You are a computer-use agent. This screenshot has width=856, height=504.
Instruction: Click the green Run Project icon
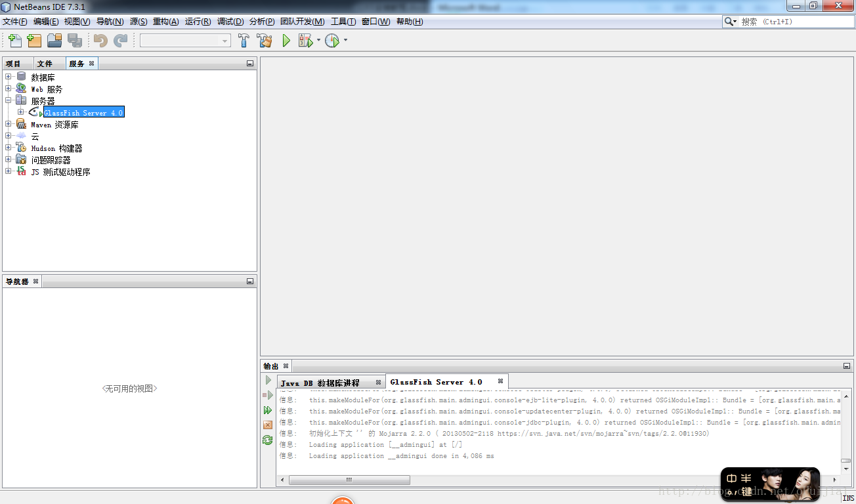(x=286, y=41)
